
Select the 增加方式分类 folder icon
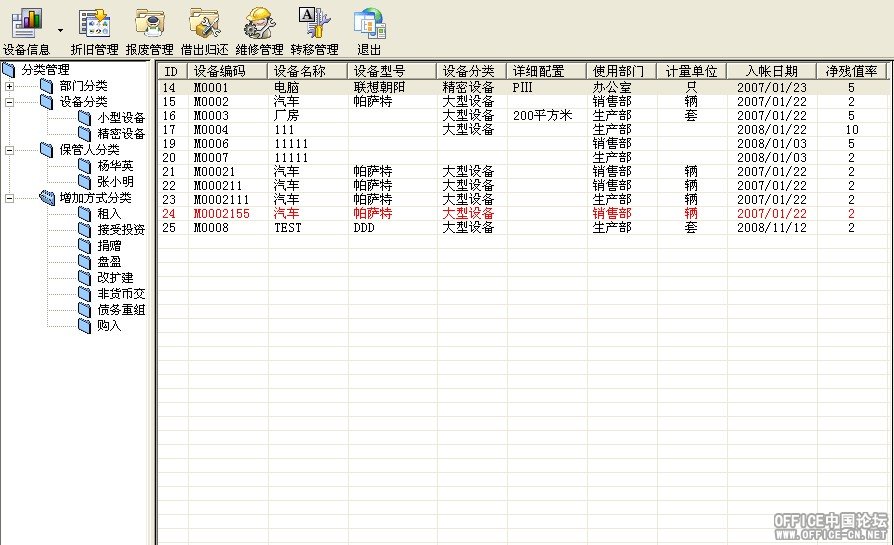(x=47, y=198)
